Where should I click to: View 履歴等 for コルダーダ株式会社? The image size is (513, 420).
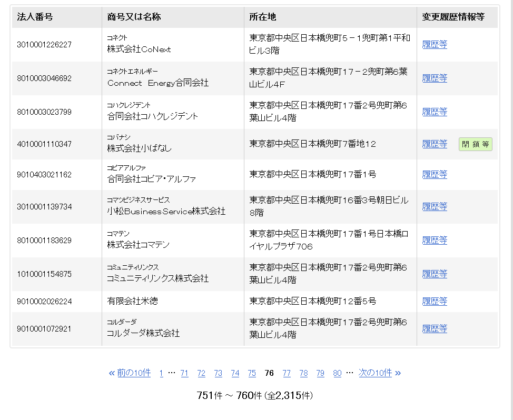pos(435,329)
